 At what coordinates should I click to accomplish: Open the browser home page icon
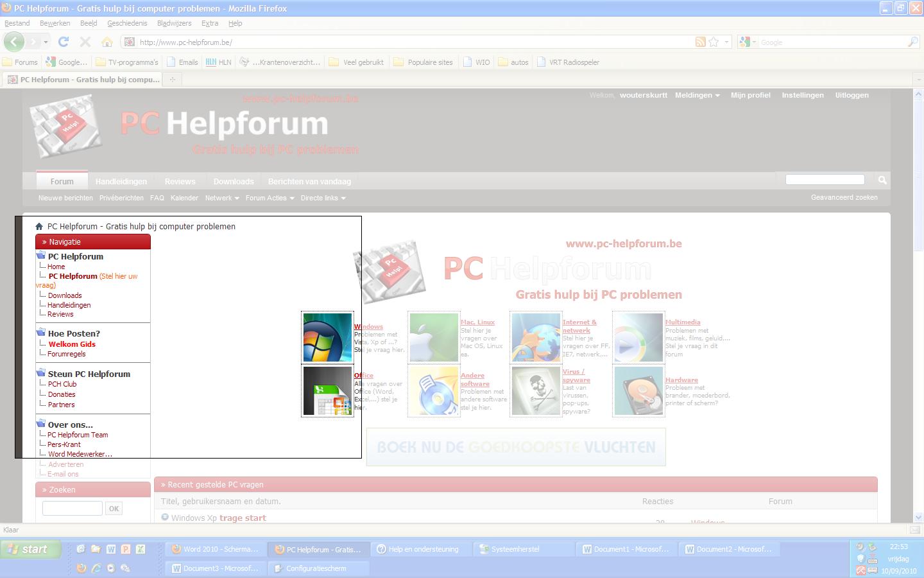coord(107,42)
